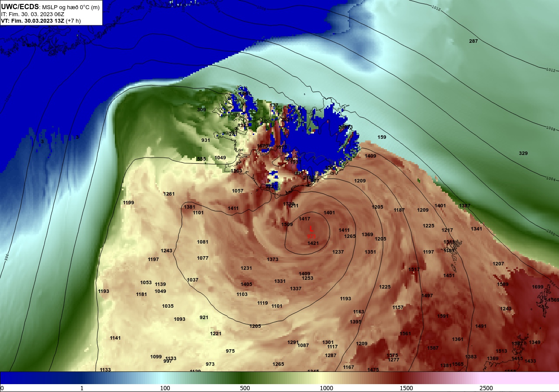This screenshot has height=392, width=559.
Task: Click the height value 1301
Action: coord(328,342)
